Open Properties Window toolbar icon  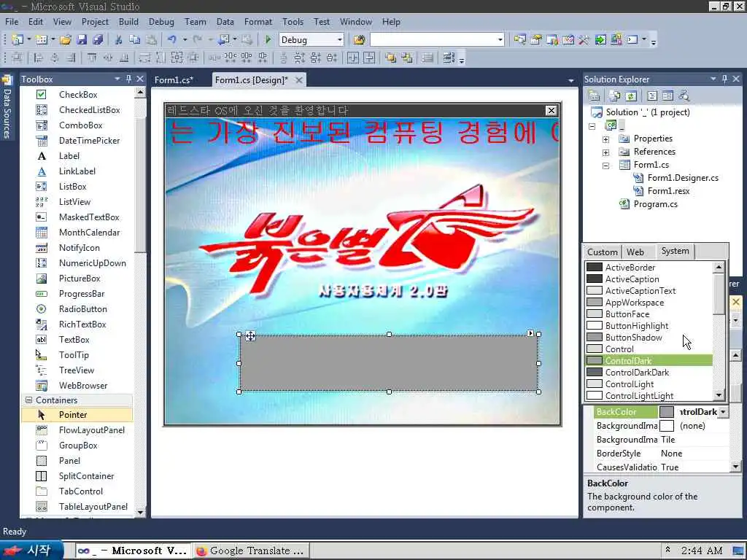pos(536,40)
